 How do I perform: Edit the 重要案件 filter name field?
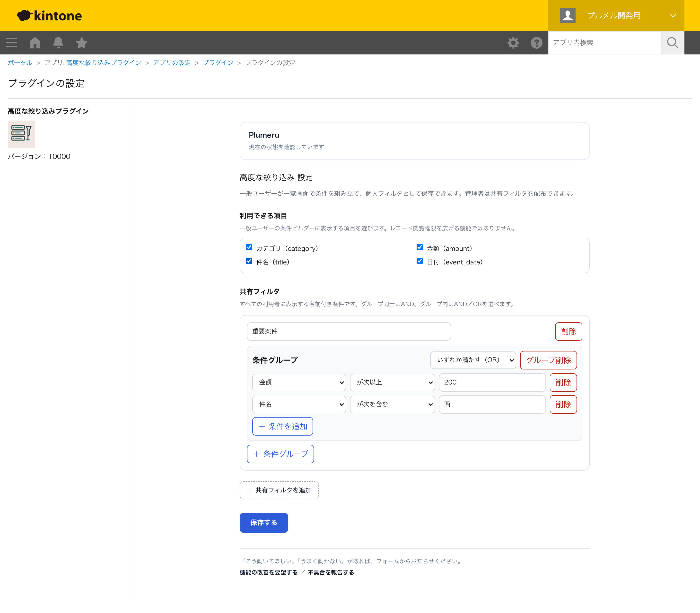click(349, 332)
